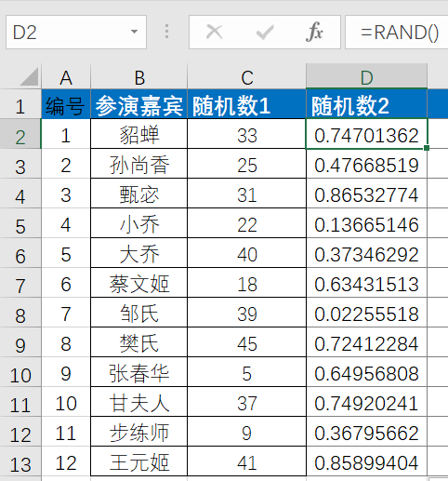Select row 8 header
Screen dimensions: 448x481
tap(20, 313)
